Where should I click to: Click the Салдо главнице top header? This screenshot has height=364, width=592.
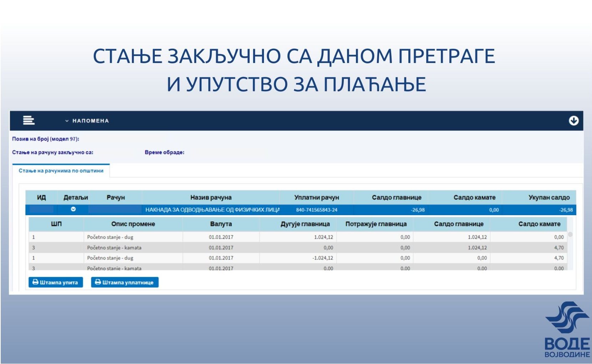396,197
